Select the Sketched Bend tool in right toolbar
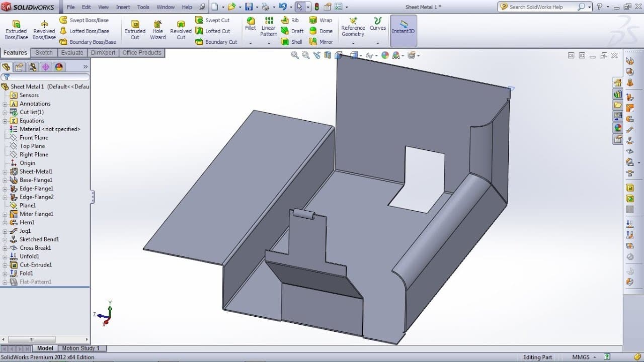This screenshot has width=644, height=362. [x=630, y=140]
